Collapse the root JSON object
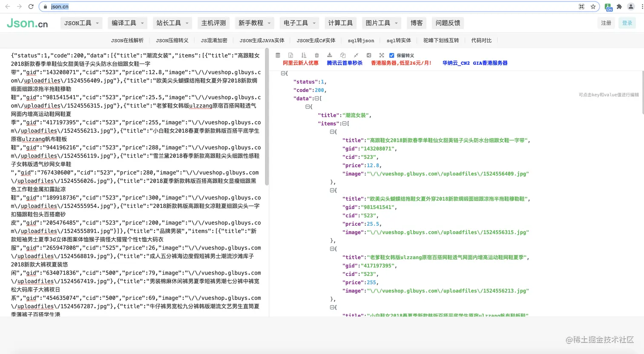The height and width of the screenshot is (354, 644). 283,73
